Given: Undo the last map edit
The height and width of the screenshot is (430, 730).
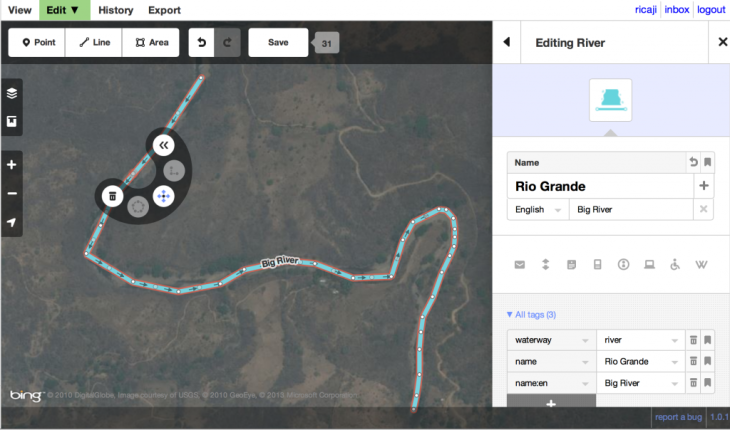Looking at the screenshot, I should coord(201,42).
